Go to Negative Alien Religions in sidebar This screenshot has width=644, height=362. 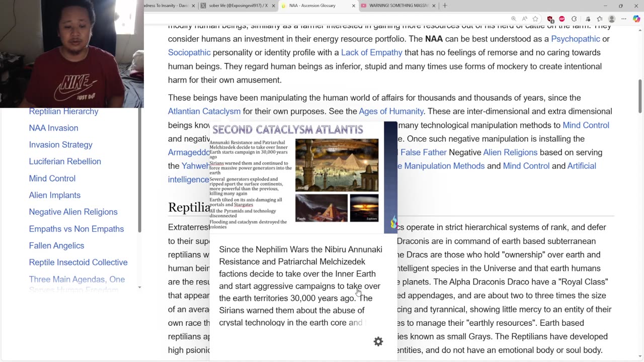pyautogui.click(x=73, y=212)
